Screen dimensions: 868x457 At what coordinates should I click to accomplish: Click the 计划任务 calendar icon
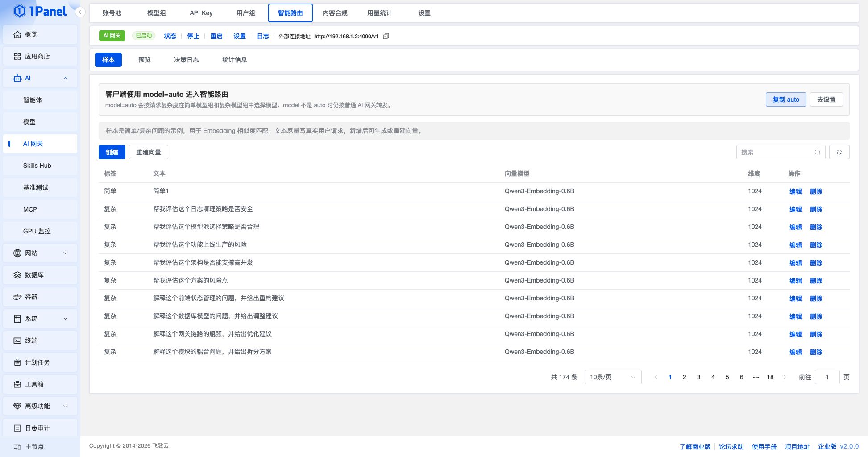tap(17, 362)
